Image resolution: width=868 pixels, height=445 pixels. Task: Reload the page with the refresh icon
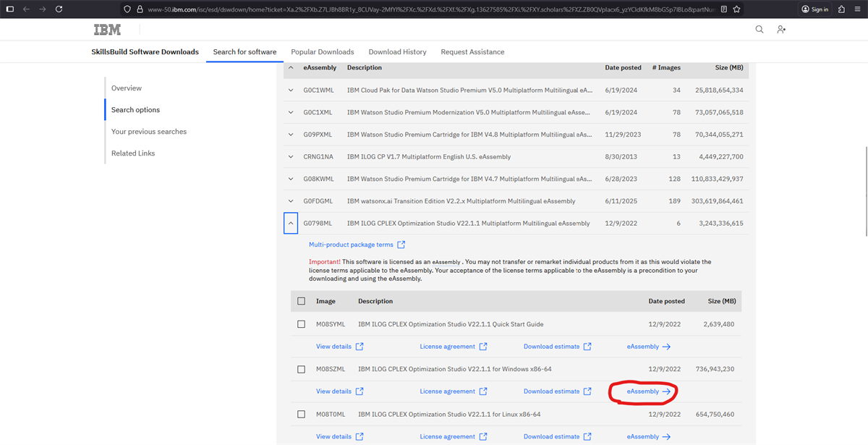point(59,9)
